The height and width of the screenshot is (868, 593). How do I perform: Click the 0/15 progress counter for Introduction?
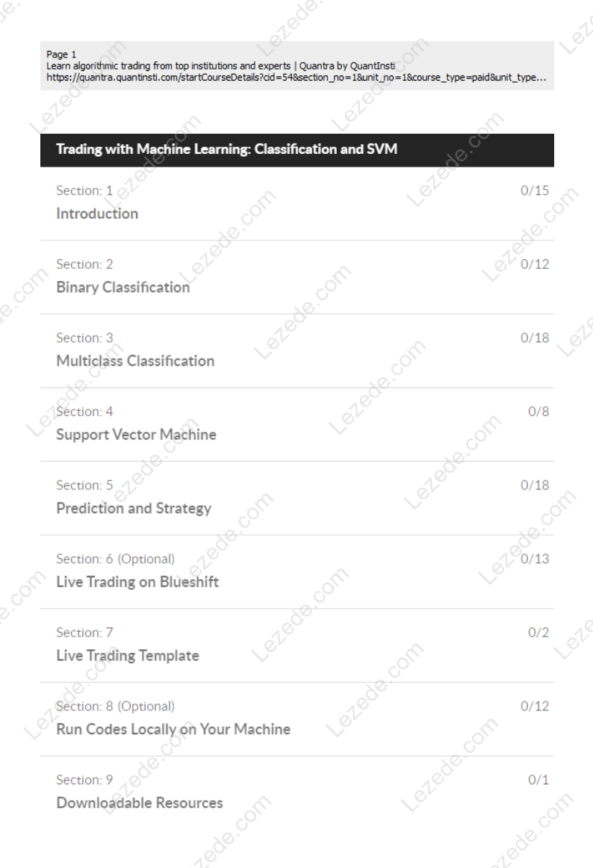(534, 190)
